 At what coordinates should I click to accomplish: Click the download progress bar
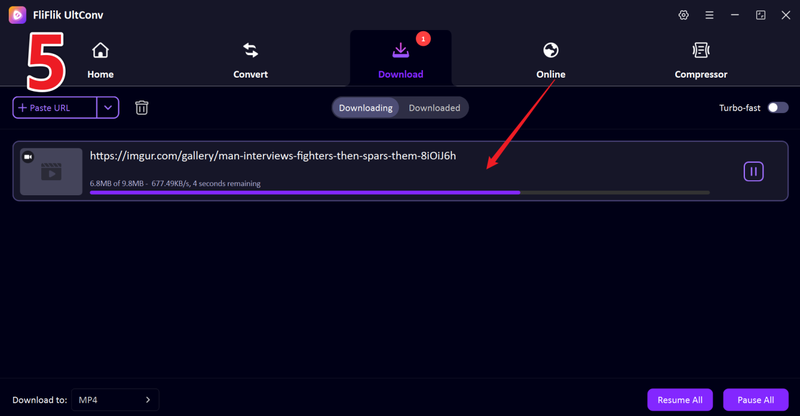point(399,192)
